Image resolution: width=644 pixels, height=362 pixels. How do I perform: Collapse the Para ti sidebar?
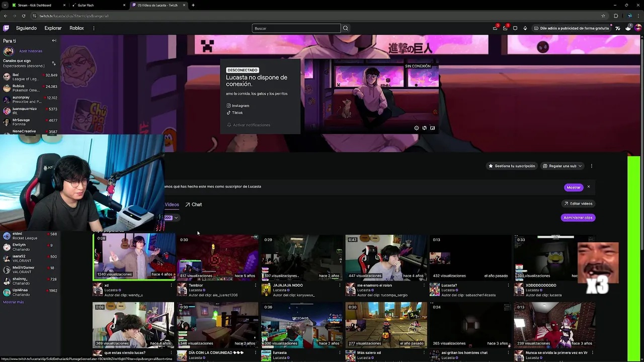click(x=54, y=41)
